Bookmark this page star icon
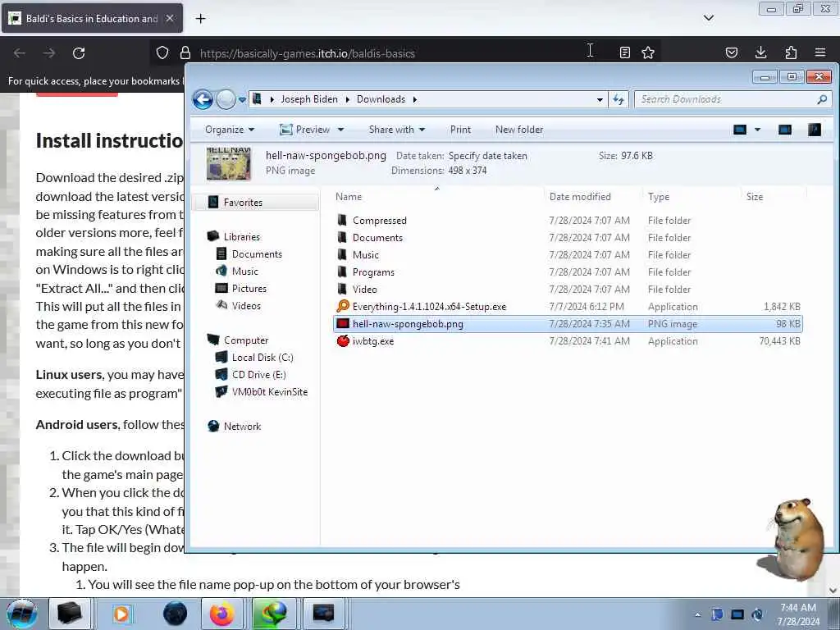Screen dimensions: 840x630 (648, 52)
